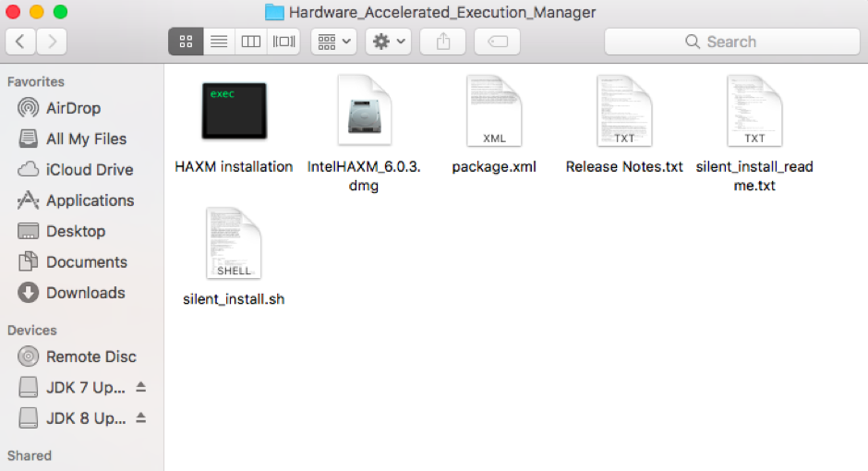The image size is (868, 471).
Task: Click the Remote Disc icon
Action: pos(29,356)
